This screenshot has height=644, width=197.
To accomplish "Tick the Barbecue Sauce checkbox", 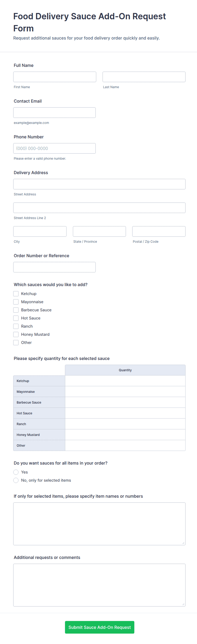I will [16, 310].
